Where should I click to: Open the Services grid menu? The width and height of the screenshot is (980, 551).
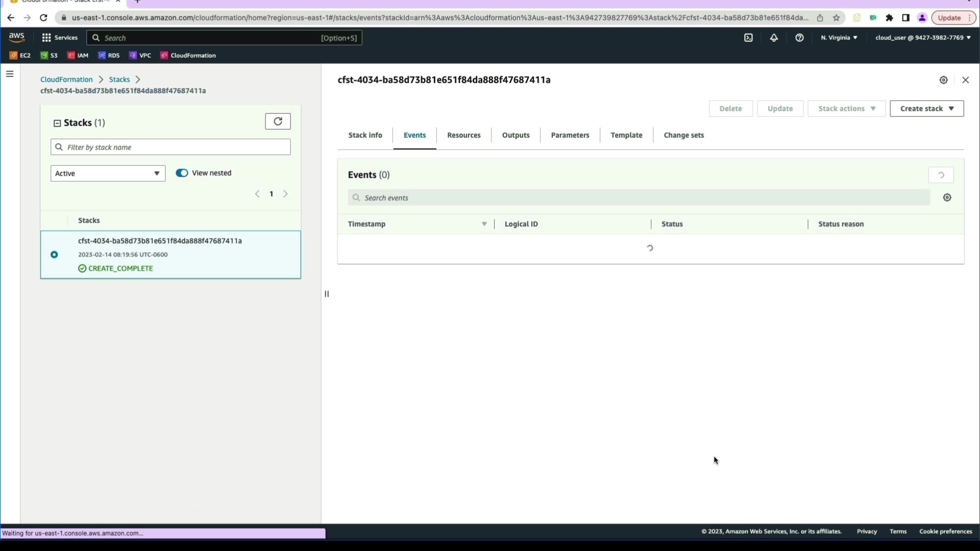point(59,38)
